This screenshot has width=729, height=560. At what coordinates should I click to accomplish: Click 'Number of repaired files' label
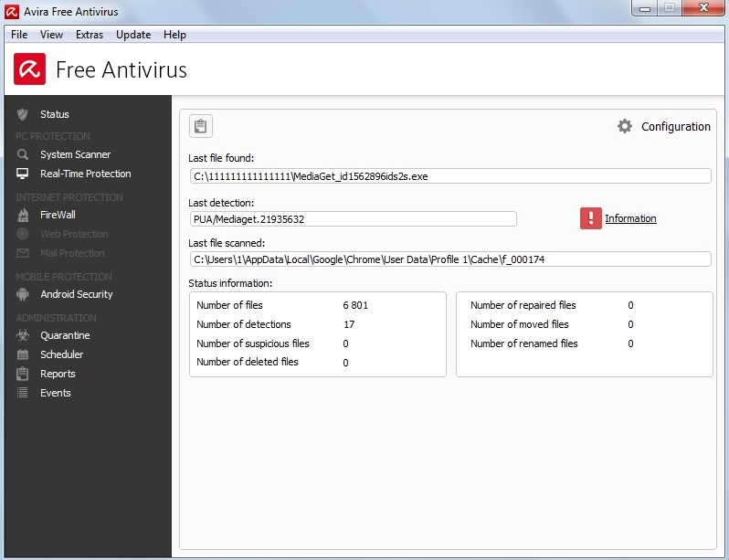[523, 305]
